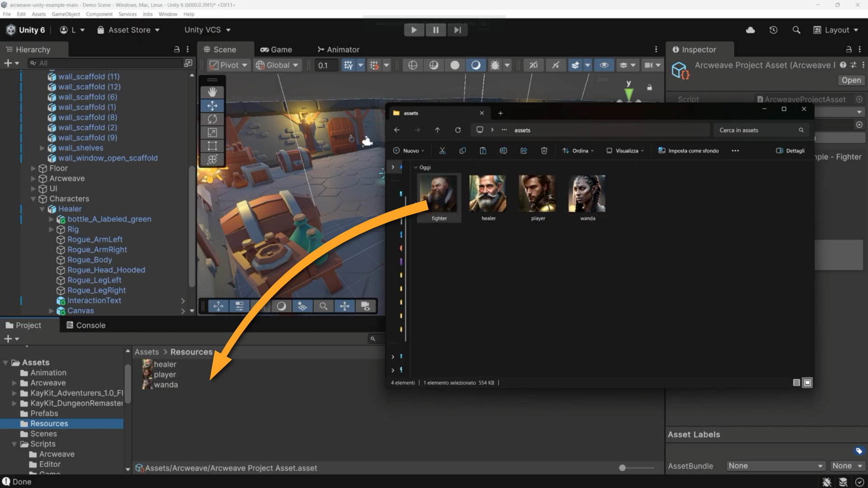Screen dimensions: 868x488
Task: Toggle the Inspector panel lock icon
Action: [x=849, y=49]
